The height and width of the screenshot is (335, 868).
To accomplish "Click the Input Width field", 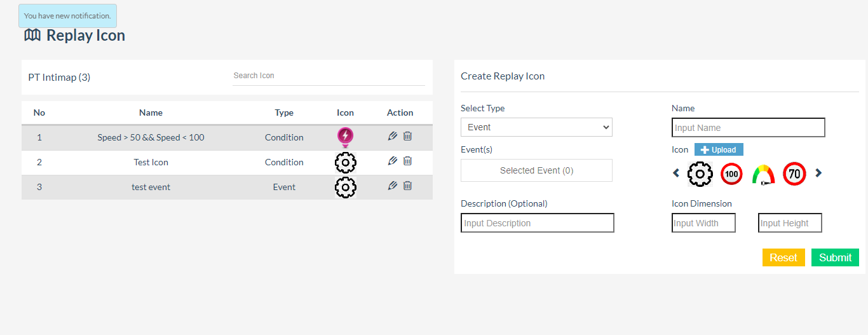I will point(703,223).
